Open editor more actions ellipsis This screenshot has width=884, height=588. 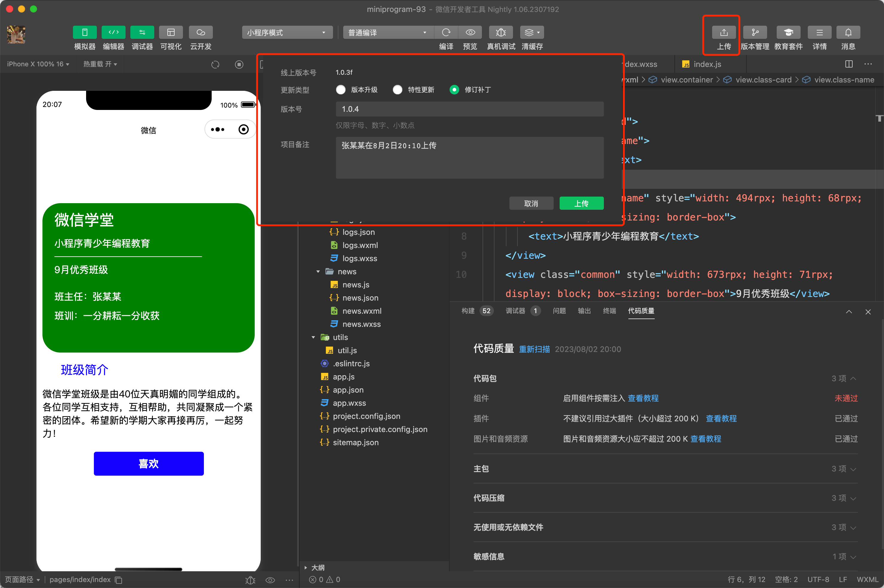pos(868,64)
